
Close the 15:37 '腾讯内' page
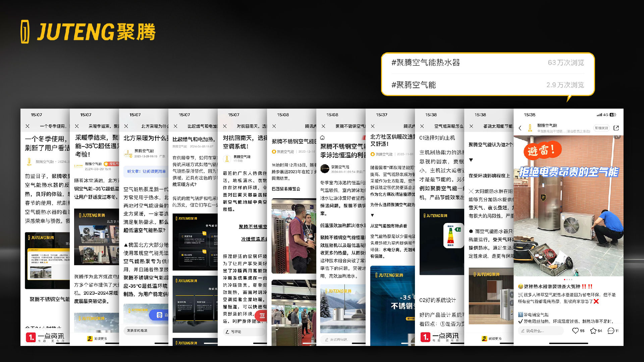(373, 126)
